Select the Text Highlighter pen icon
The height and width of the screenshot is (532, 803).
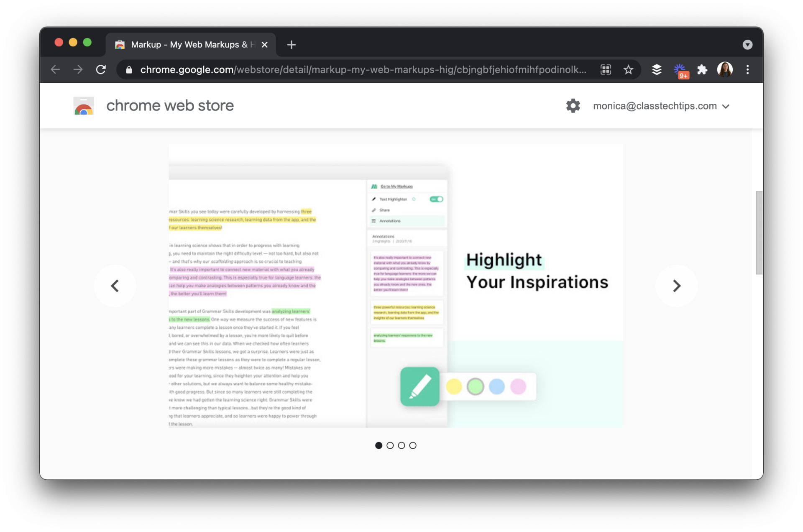[x=373, y=199]
